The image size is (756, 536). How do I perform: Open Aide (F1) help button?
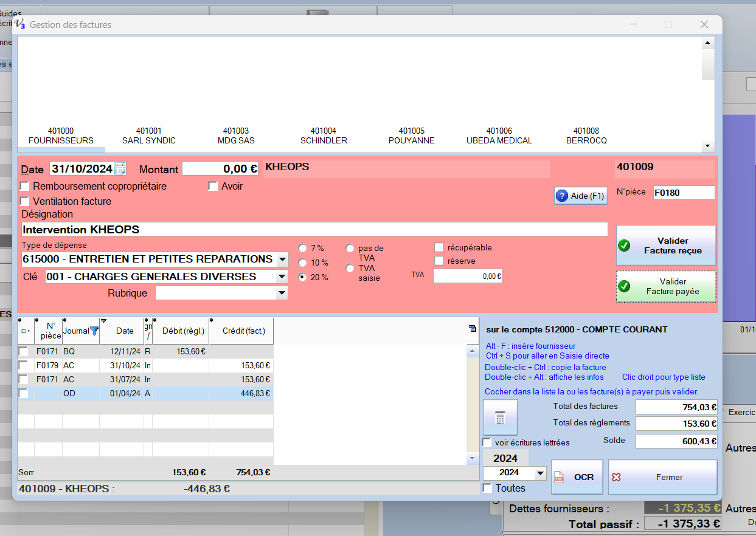click(581, 196)
